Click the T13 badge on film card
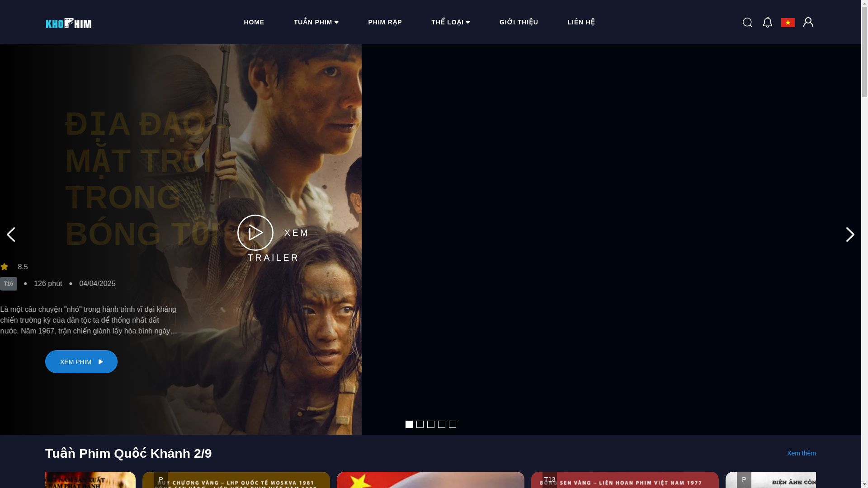The height and width of the screenshot is (488, 868). click(550, 479)
